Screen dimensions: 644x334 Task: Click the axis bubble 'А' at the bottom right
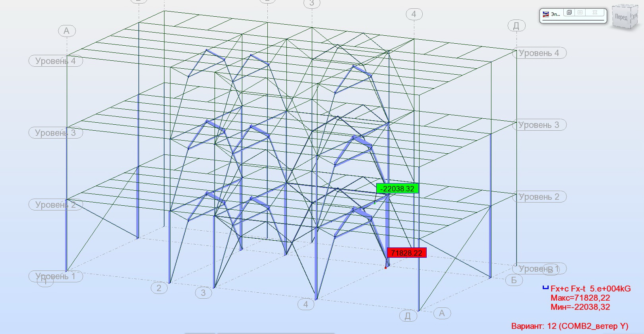tap(442, 313)
